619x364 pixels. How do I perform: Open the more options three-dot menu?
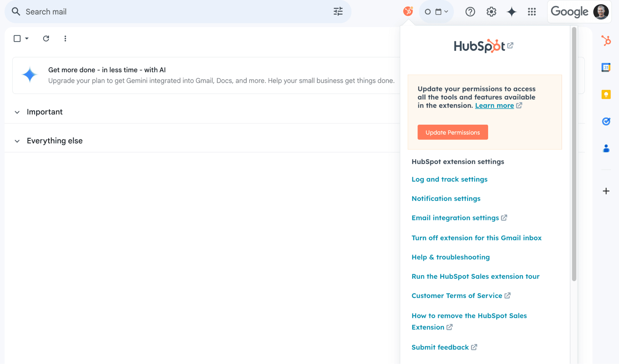[x=65, y=39]
